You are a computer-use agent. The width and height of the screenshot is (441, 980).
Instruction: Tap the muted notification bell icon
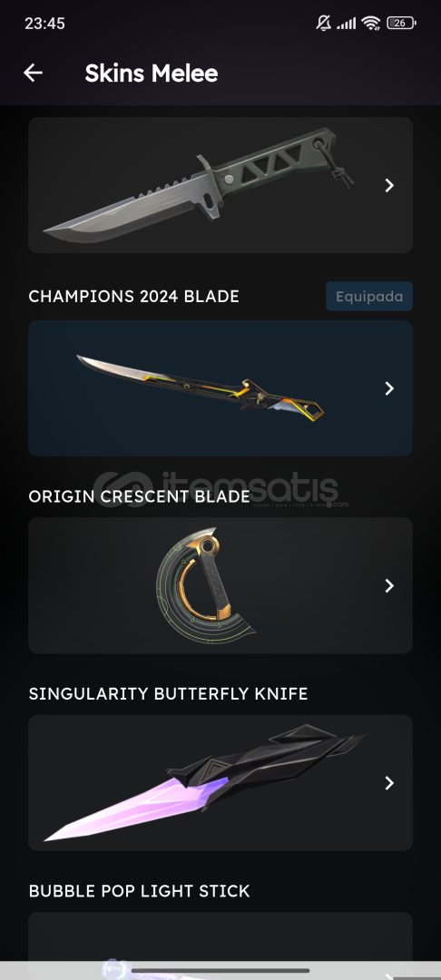(324, 23)
